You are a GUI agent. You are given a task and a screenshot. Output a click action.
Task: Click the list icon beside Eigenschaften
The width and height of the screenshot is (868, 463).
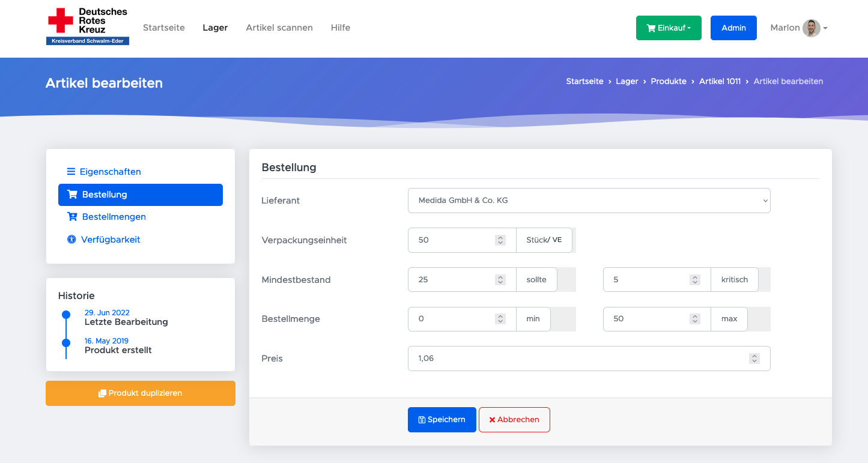71,172
